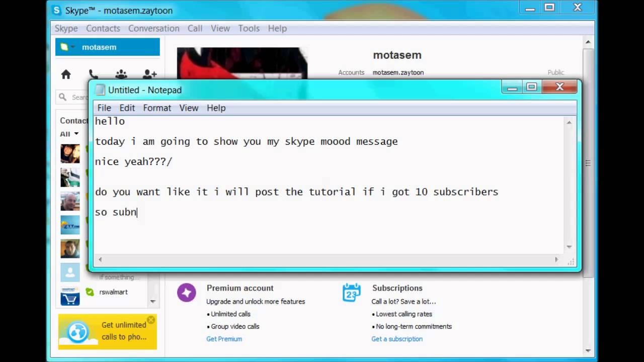Open the mood status dropdown next to motasem
Image resolution: width=644 pixels, height=362 pixels.
[73, 47]
